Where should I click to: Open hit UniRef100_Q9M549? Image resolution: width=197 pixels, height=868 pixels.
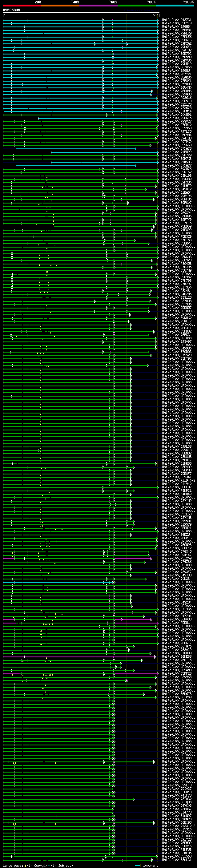pos(177,64)
